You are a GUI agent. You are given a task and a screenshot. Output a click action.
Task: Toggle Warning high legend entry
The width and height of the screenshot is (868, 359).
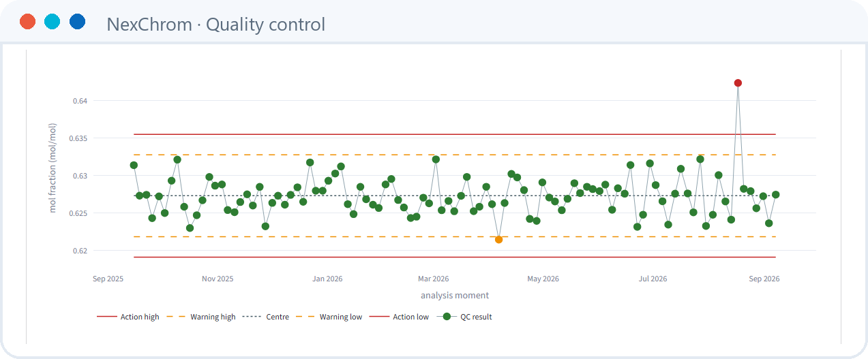[x=201, y=317]
